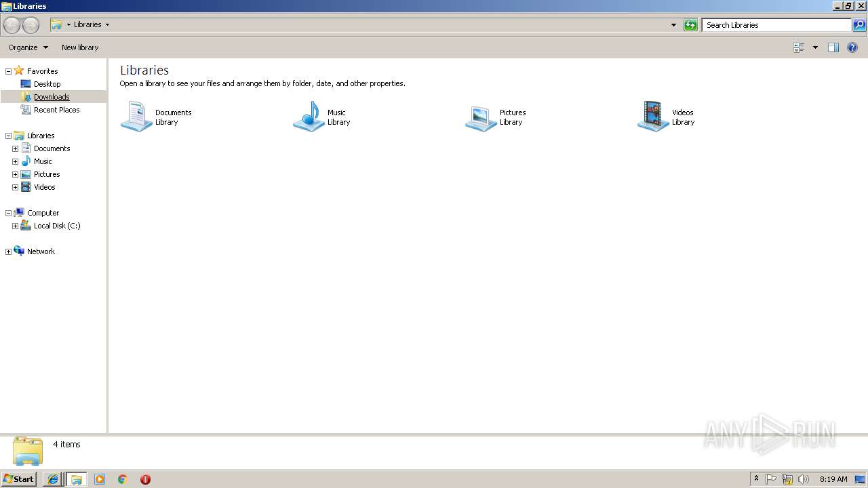The image size is (868, 488).
Task: Click the Refresh button next to address bar
Action: click(x=690, y=25)
